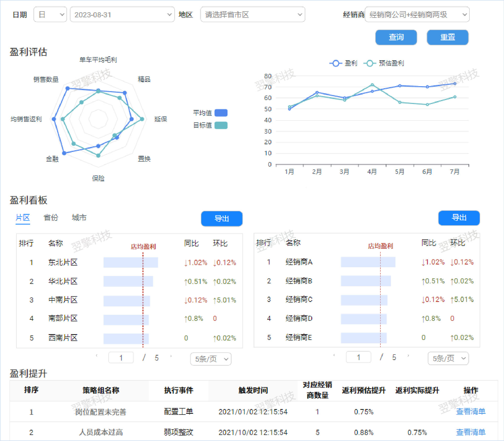This screenshot has width=504, height=441.
Task: Open the right table 5条/页 page size dropdown
Action: 448,358
